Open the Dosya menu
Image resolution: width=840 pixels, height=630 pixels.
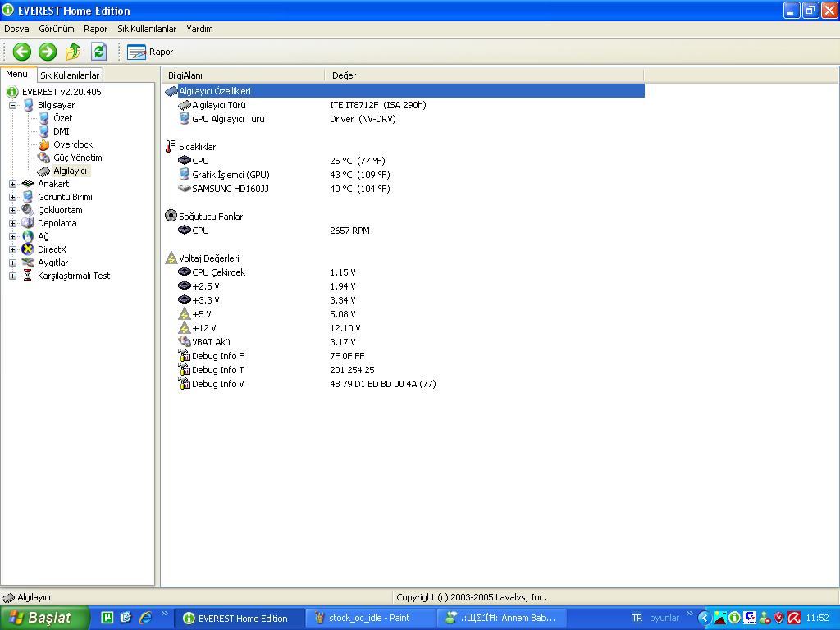[x=16, y=29]
